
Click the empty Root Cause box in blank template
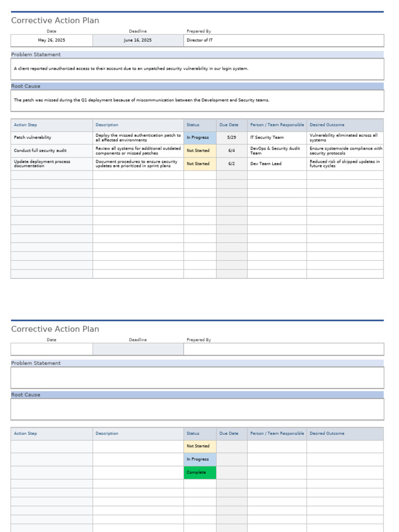pyautogui.click(x=197, y=409)
